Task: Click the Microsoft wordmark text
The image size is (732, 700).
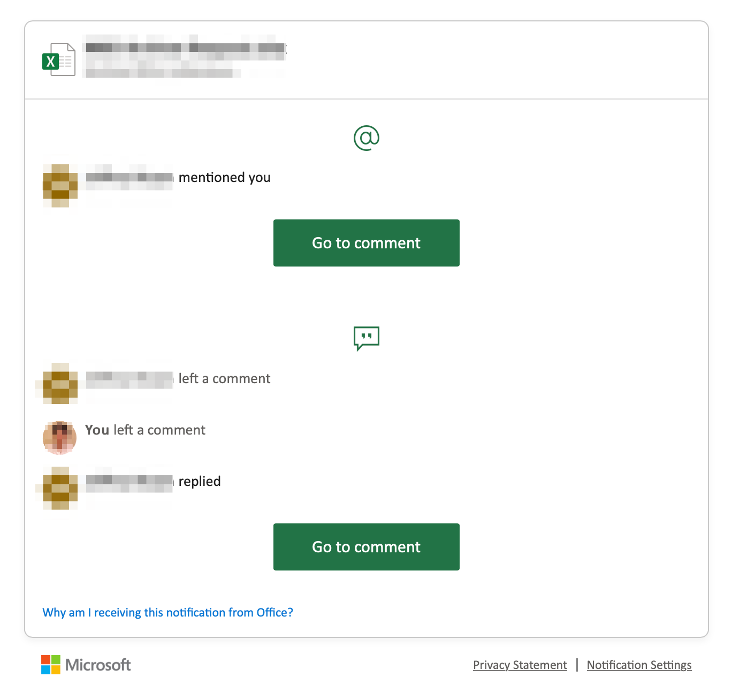Action: (x=97, y=665)
